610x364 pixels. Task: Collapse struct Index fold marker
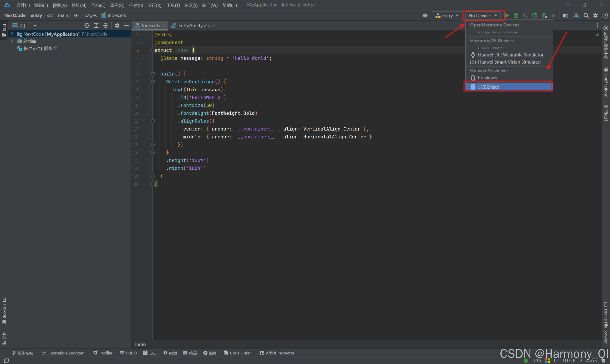pyautogui.click(x=153, y=51)
